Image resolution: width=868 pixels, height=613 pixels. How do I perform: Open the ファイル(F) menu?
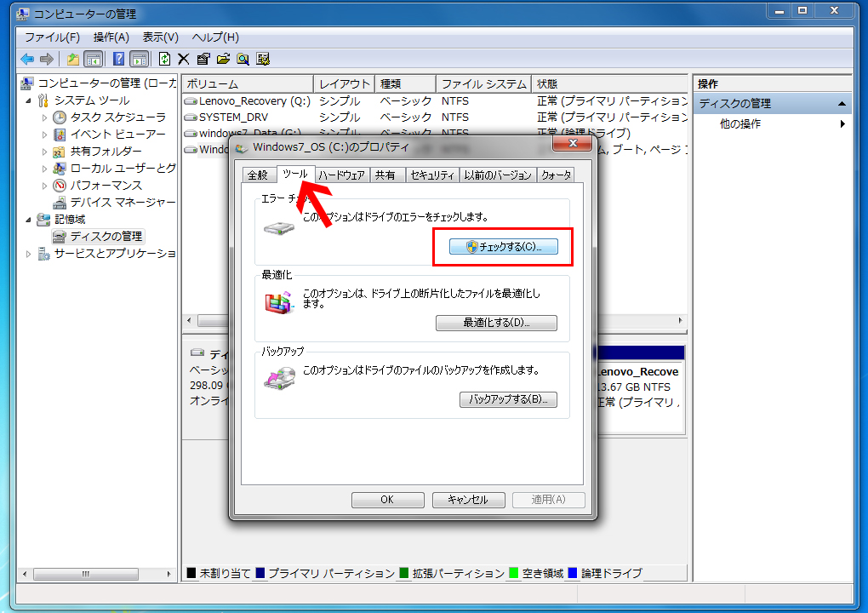click(x=52, y=37)
